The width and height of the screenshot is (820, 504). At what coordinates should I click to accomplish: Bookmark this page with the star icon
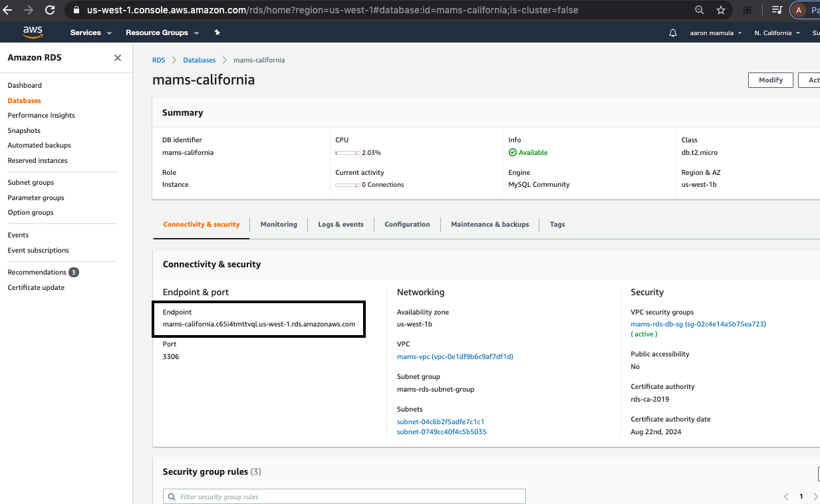pos(721,10)
